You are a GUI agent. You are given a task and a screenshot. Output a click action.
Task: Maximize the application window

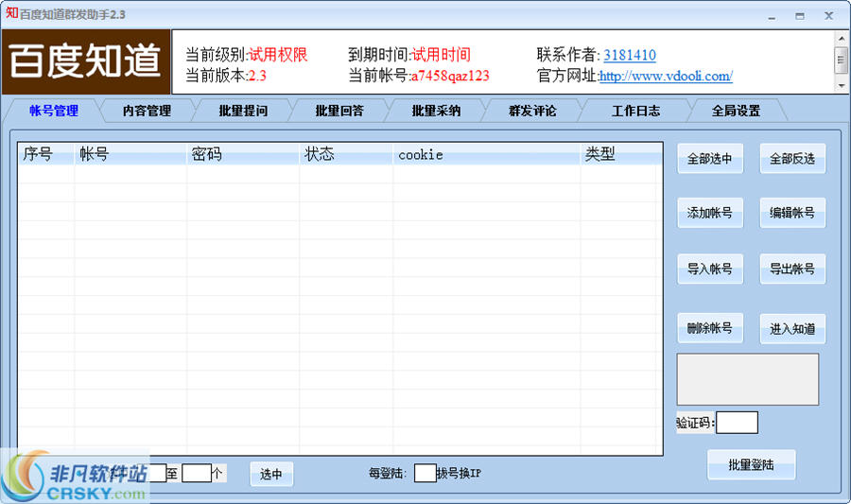[800, 16]
